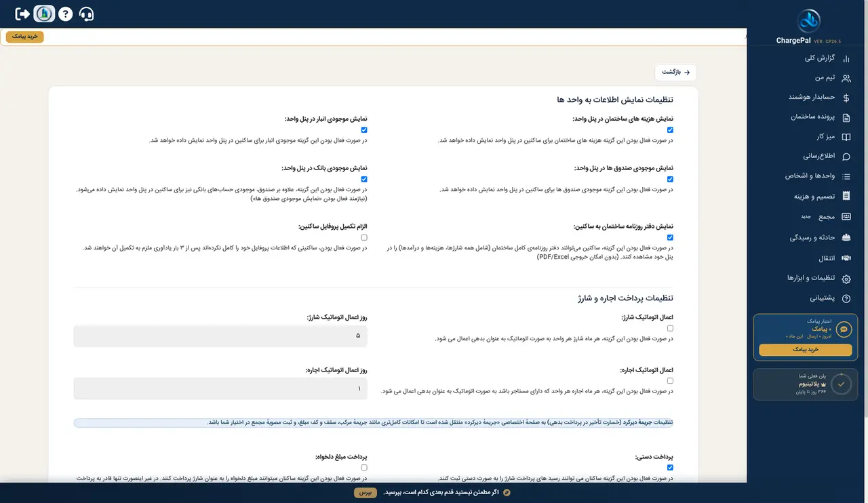868x503 pixels.
Task: Click the اطلاع‌رسانی chat bubble icon
Action: 846,157
